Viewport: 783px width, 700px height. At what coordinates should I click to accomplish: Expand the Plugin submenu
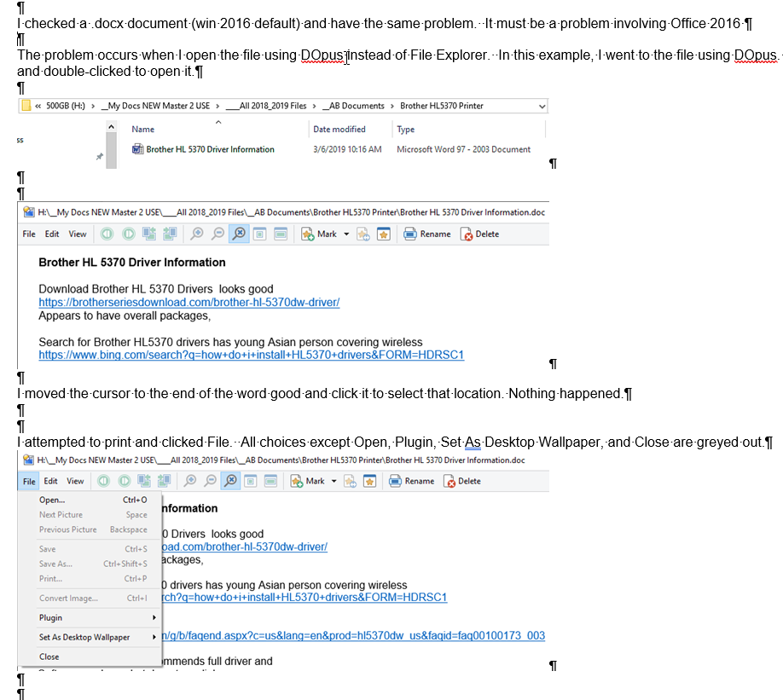(x=90, y=617)
